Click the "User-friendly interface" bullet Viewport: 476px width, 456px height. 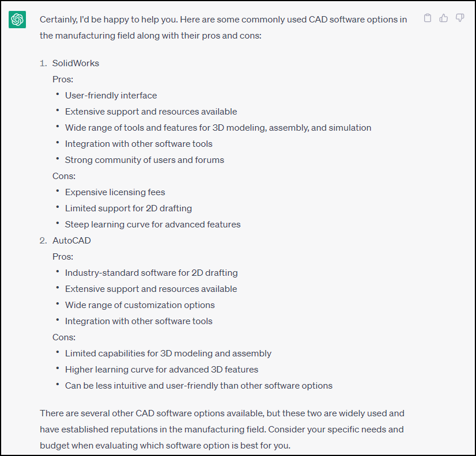pyautogui.click(x=111, y=96)
